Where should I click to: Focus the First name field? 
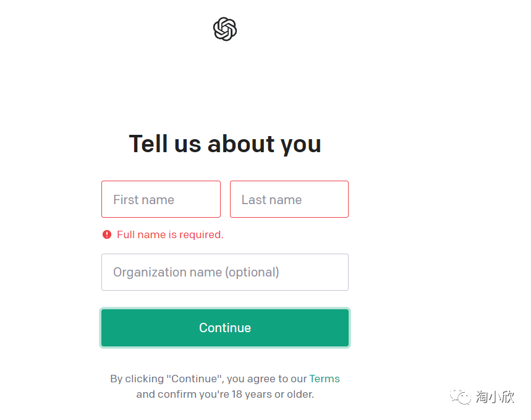click(161, 199)
